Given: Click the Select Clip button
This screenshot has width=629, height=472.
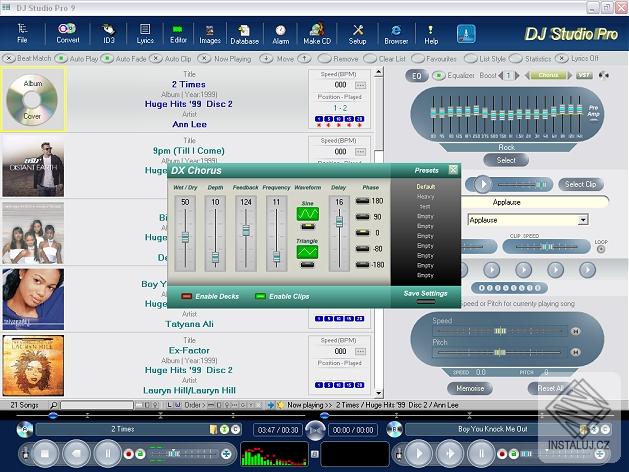Looking at the screenshot, I should coord(580,184).
